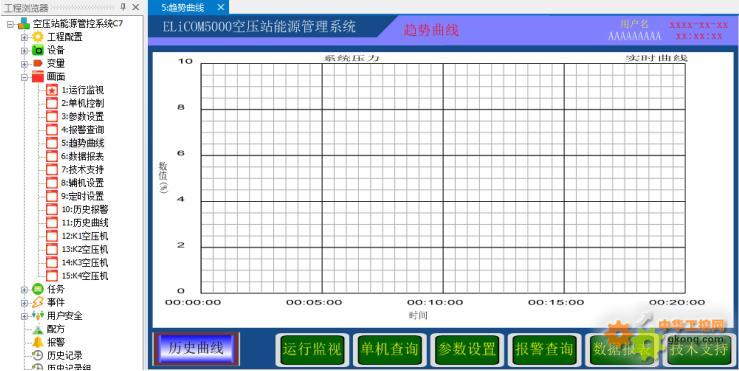Click the green 运行监视 button
This screenshot has height=371, width=739.
(312, 349)
